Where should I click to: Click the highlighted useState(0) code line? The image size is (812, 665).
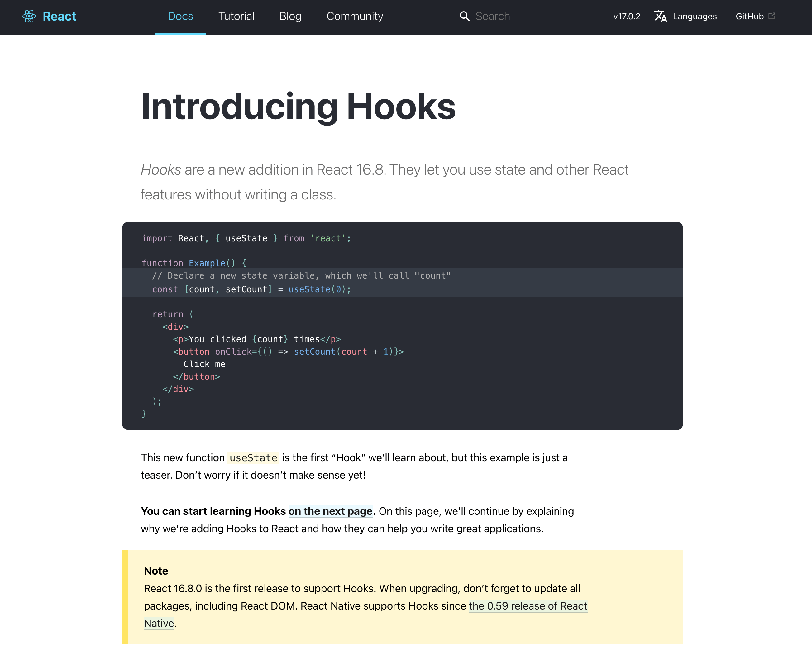coord(251,289)
